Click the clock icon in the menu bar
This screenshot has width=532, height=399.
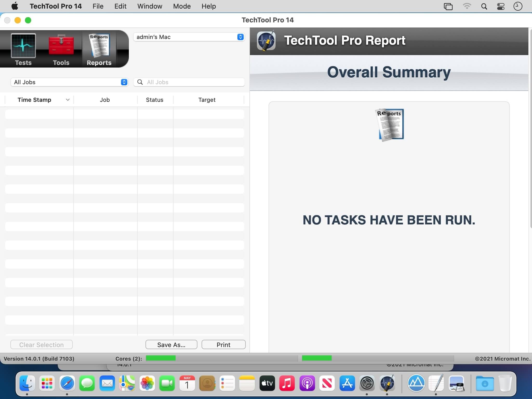[518, 6]
